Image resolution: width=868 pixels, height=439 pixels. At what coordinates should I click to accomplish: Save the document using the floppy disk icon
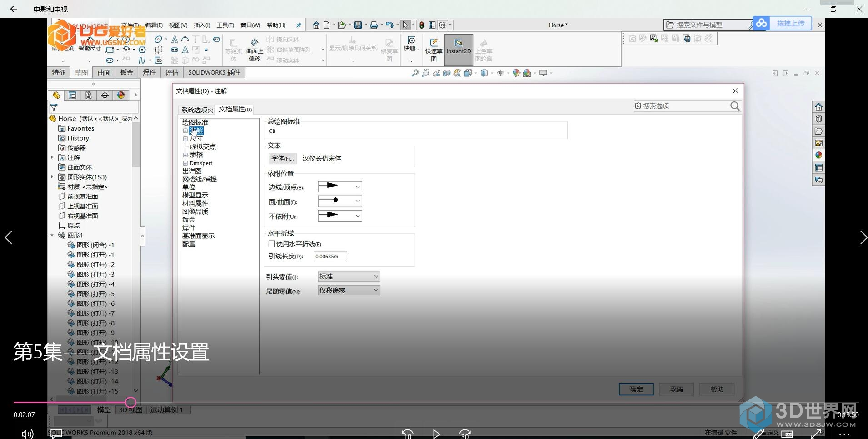358,25
